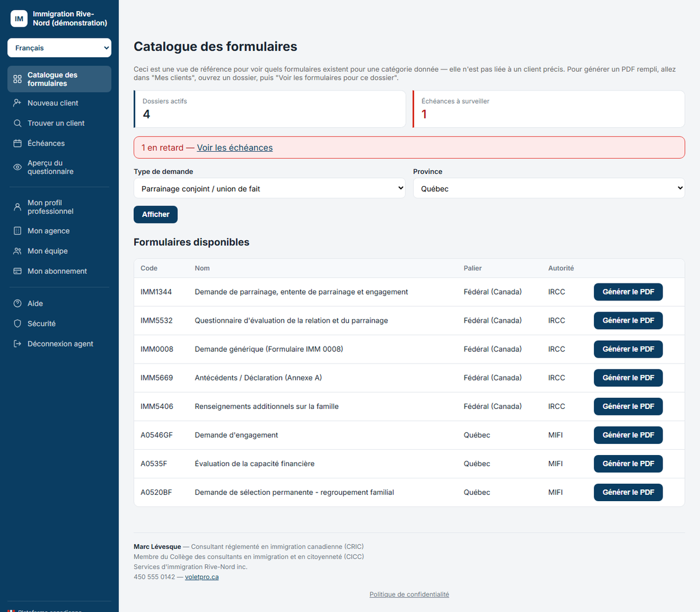Image resolution: width=700 pixels, height=612 pixels.
Task: Generate PDF for form A0546GF
Action: pyautogui.click(x=628, y=435)
